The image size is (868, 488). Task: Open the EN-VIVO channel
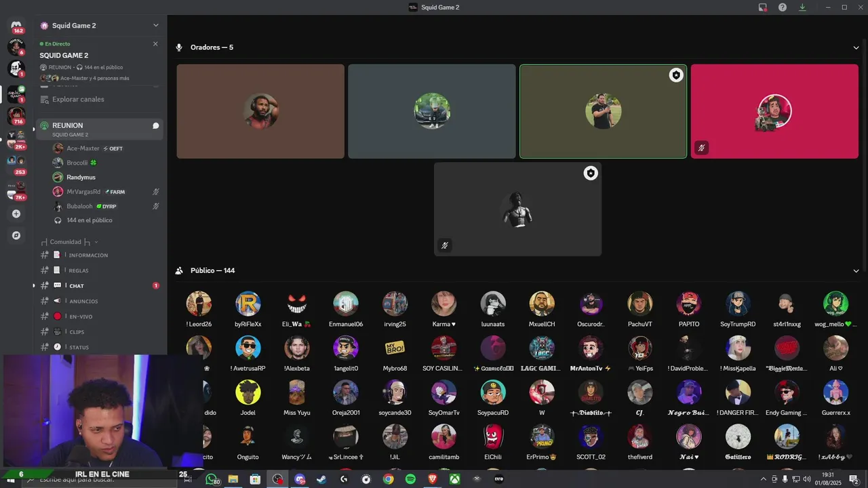(x=99, y=317)
